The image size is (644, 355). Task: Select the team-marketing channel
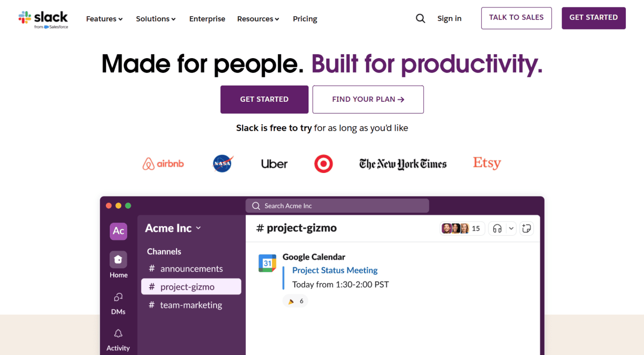point(191,305)
